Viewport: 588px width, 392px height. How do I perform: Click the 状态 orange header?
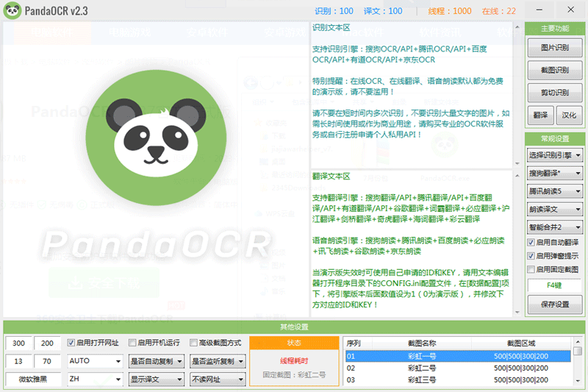pos(294,343)
